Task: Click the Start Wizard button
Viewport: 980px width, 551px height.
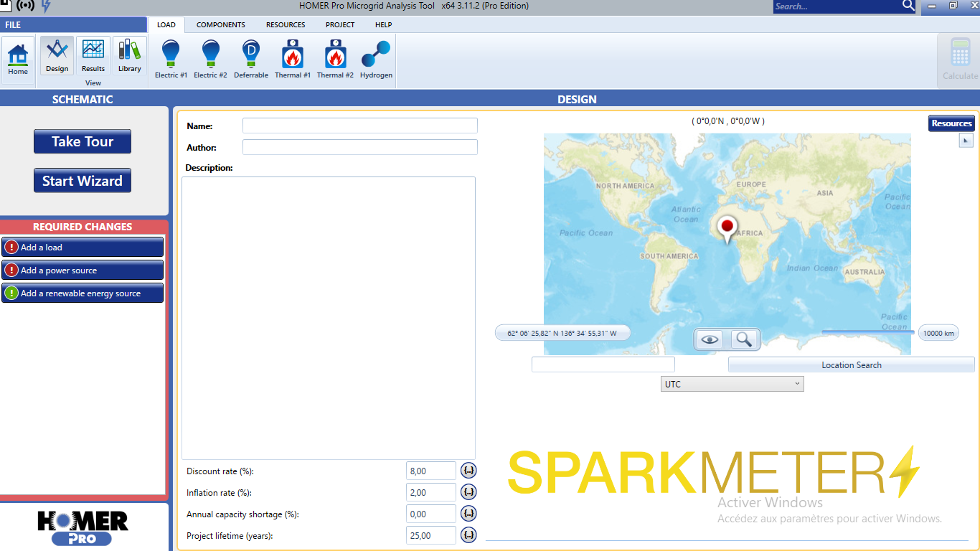Action: [x=83, y=181]
